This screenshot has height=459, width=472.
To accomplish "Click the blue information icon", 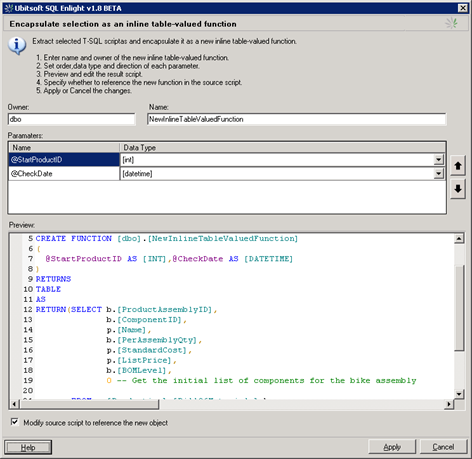I will [17, 45].
